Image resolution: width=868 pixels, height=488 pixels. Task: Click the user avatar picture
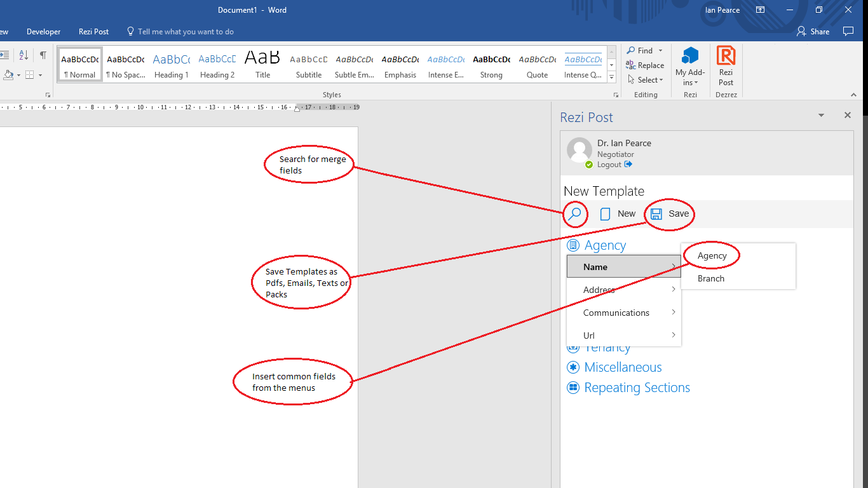(580, 151)
